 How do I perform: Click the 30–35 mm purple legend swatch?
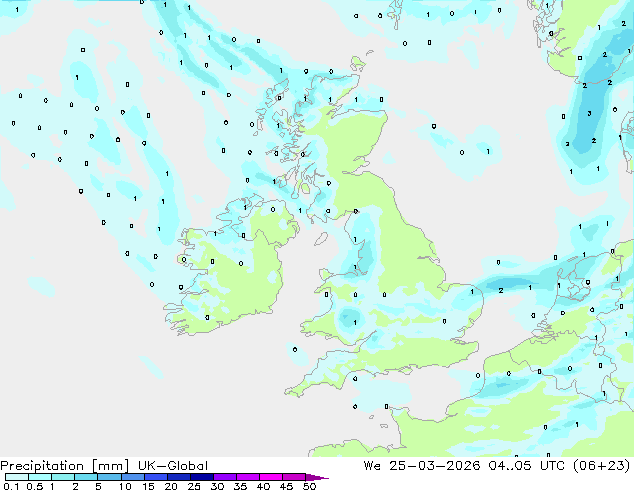point(225,477)
